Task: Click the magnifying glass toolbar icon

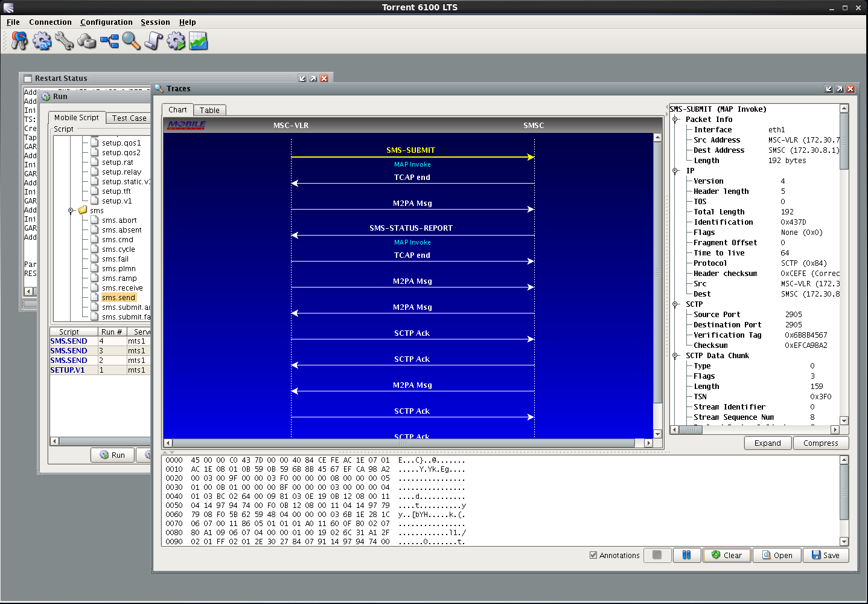Action: tap(131, 41)
